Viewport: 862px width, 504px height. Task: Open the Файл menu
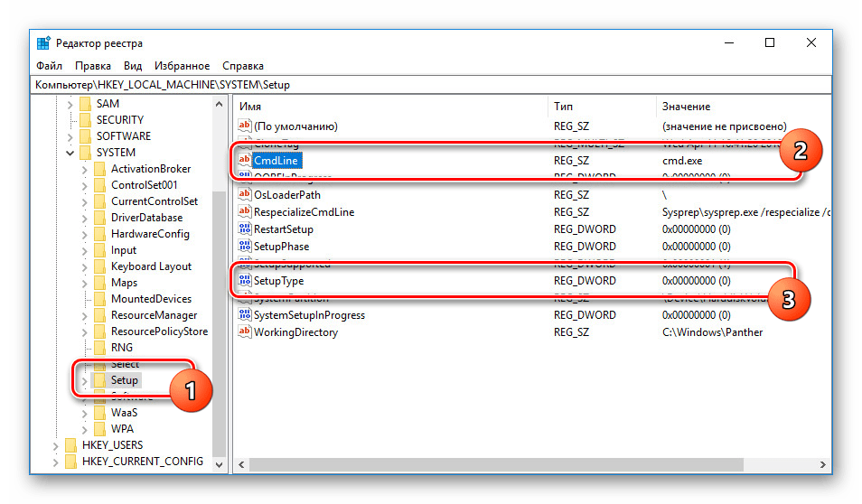tap(49, 66)
